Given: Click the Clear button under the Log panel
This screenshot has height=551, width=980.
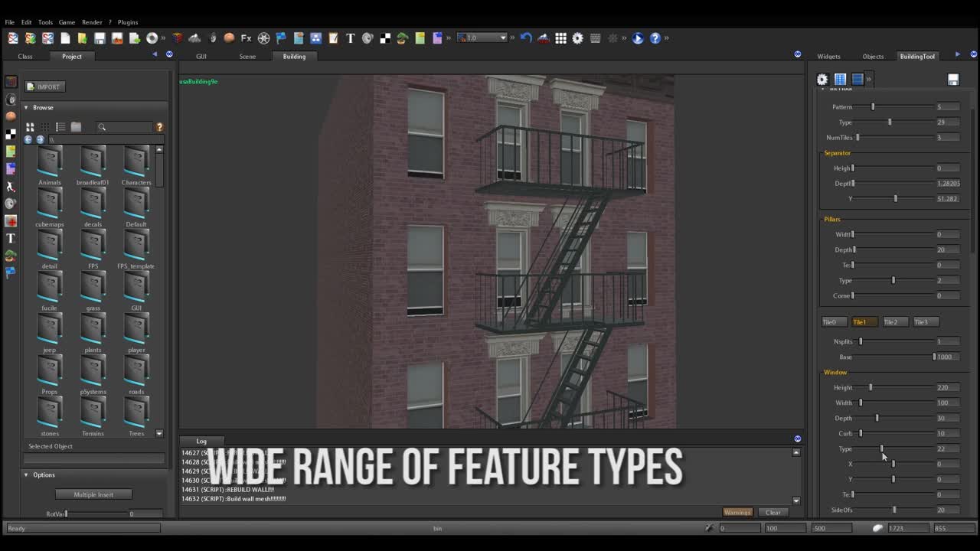Looking at the screenshot, I should pos(773,512).
